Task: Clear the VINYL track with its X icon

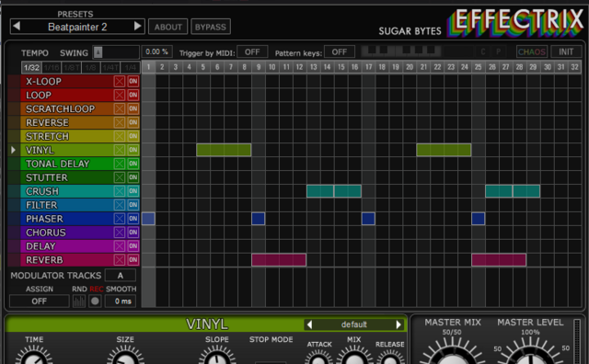Action: (120, 150)
